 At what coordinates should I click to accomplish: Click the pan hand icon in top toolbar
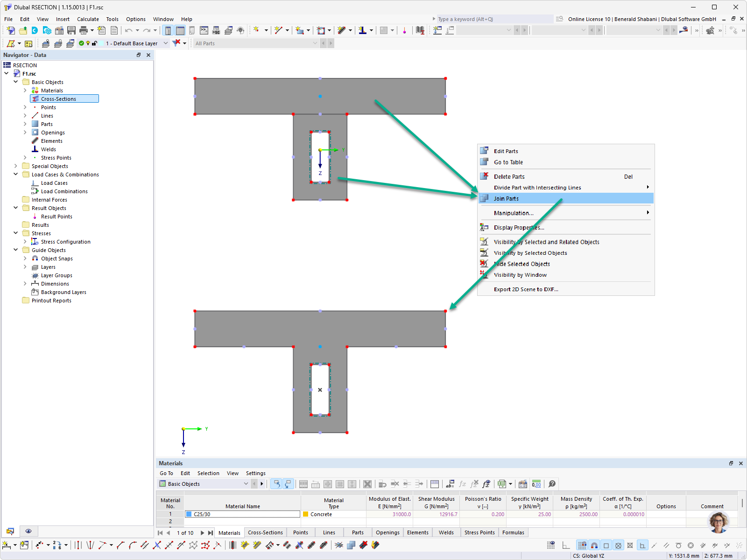(710, 30)
